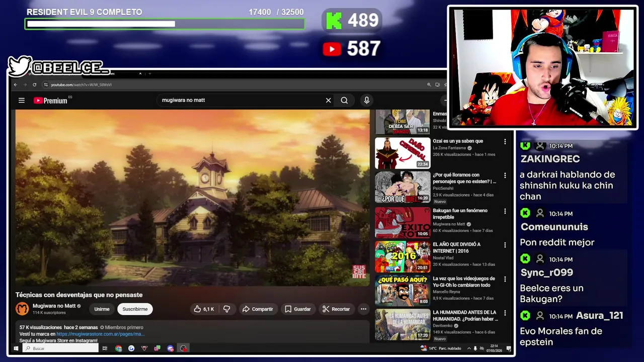The width and height of the screenshot is (644, 362).
Task: Open the Bakugan 10:05 video thumbnail
Action: [x=403, y=222]
